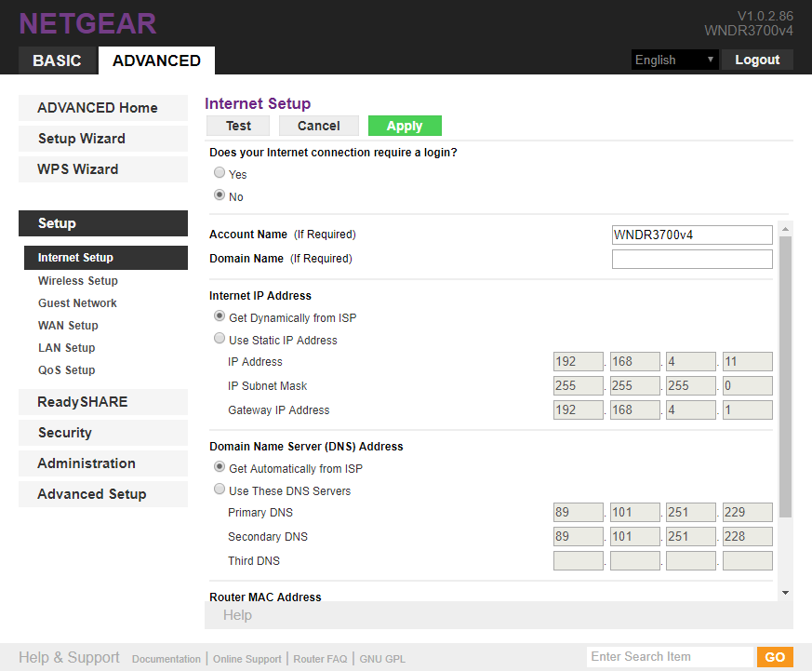812x671 pixels.
Task: Select the No login radio button
Action: coord(220,195)
